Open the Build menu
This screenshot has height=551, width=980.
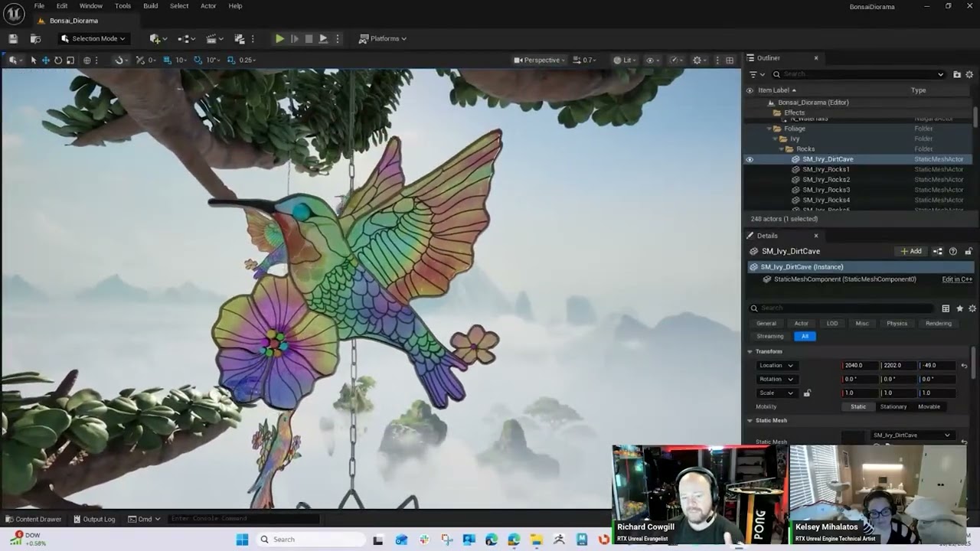(151, 6)
